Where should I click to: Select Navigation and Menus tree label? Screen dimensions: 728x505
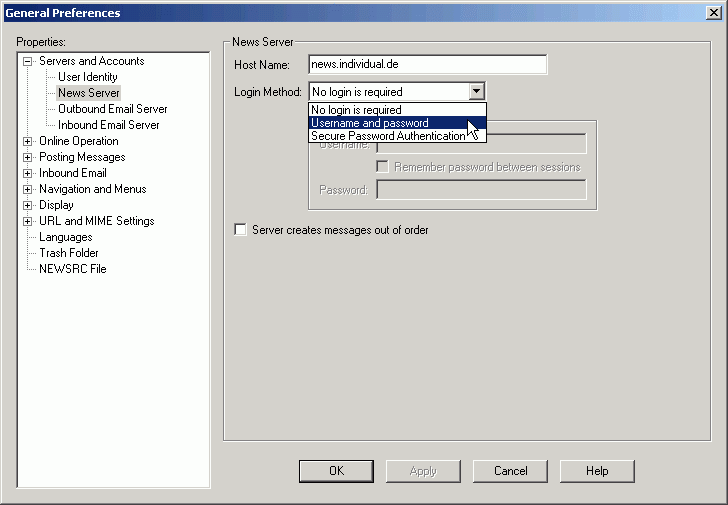pyautogui.click(x=92, y=189)
